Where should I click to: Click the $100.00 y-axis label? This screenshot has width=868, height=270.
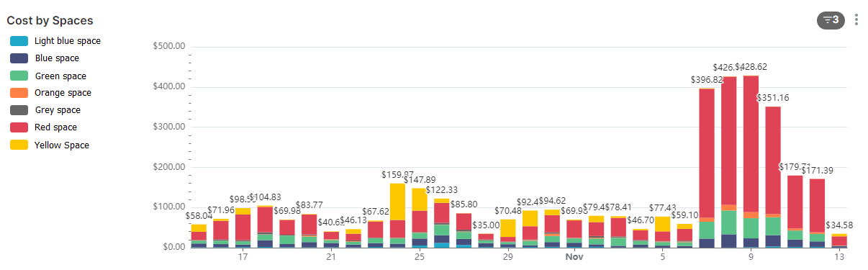(x=169, y=207)
